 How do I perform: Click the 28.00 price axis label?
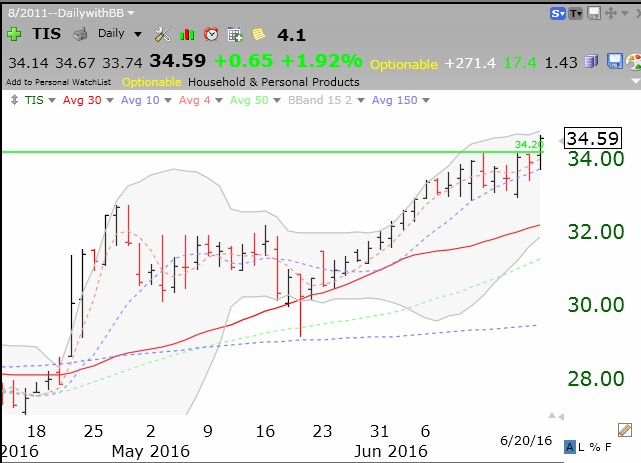tap(596, 378)
